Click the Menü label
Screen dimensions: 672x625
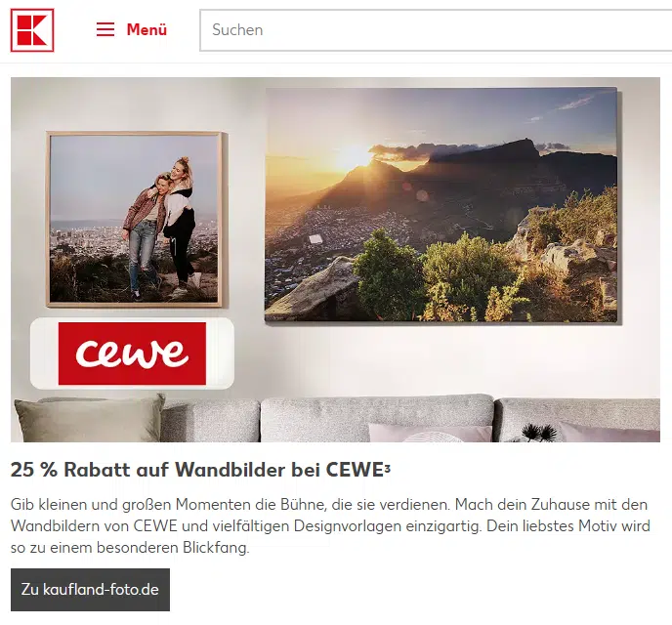click(x=147, y=29)
